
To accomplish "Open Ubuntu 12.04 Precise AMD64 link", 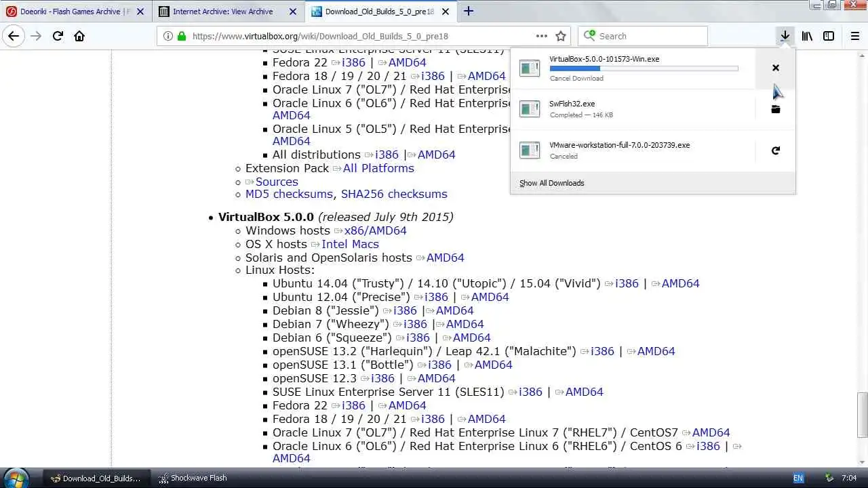I will click(x=490, y=297).
